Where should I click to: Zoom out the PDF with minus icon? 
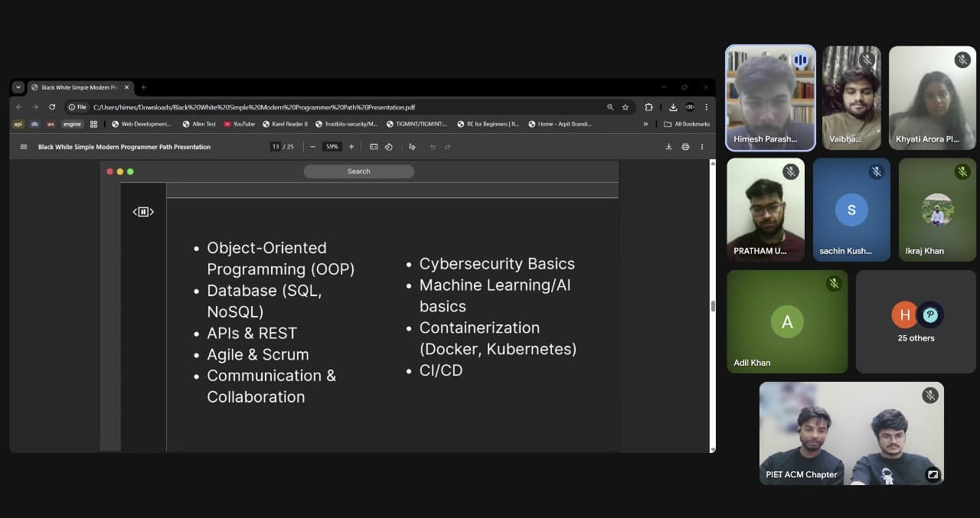312,147
